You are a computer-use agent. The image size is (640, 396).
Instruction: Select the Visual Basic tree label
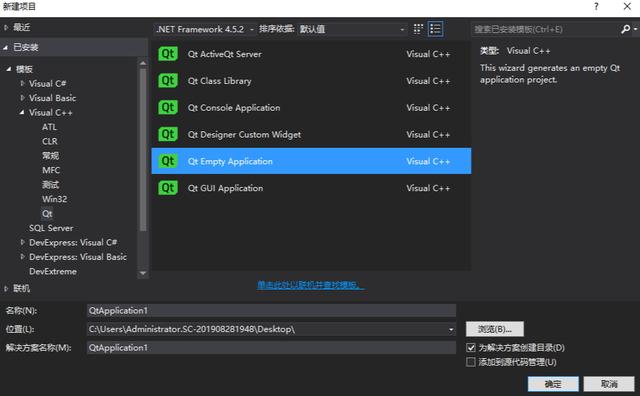[x=52, y=98]
